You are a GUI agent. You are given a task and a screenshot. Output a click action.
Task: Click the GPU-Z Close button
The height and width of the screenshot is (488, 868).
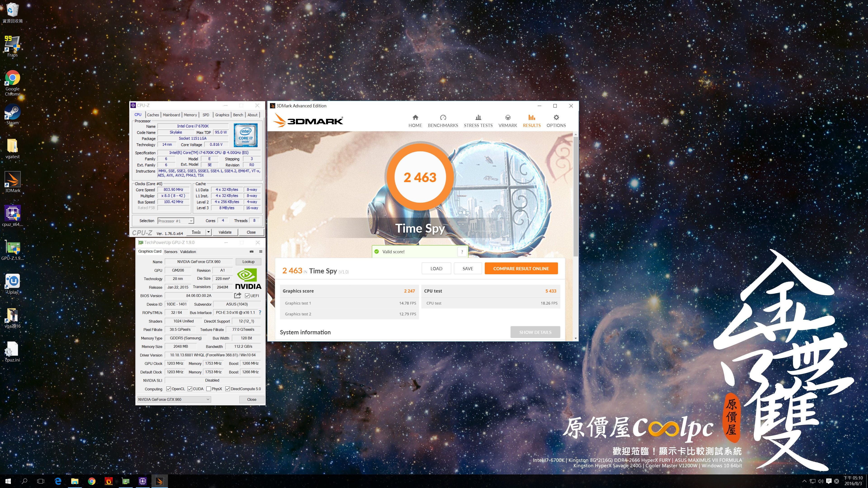click(x=251, y=399)
